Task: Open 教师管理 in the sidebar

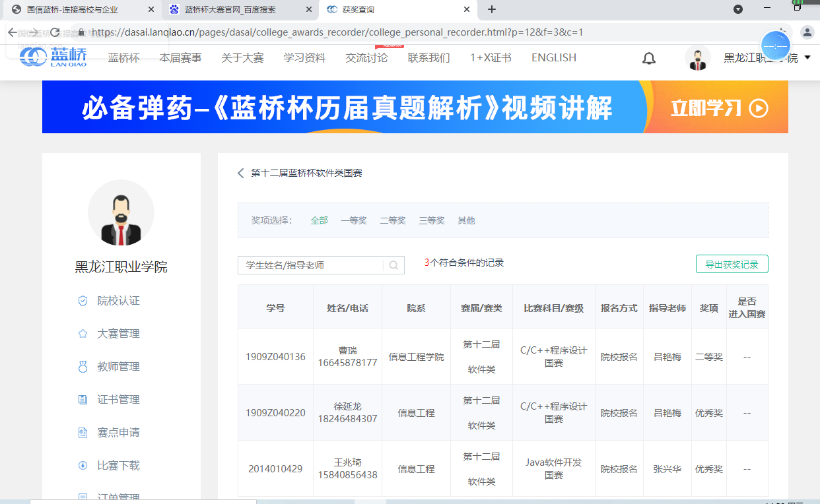Action: tap(118, 367)
